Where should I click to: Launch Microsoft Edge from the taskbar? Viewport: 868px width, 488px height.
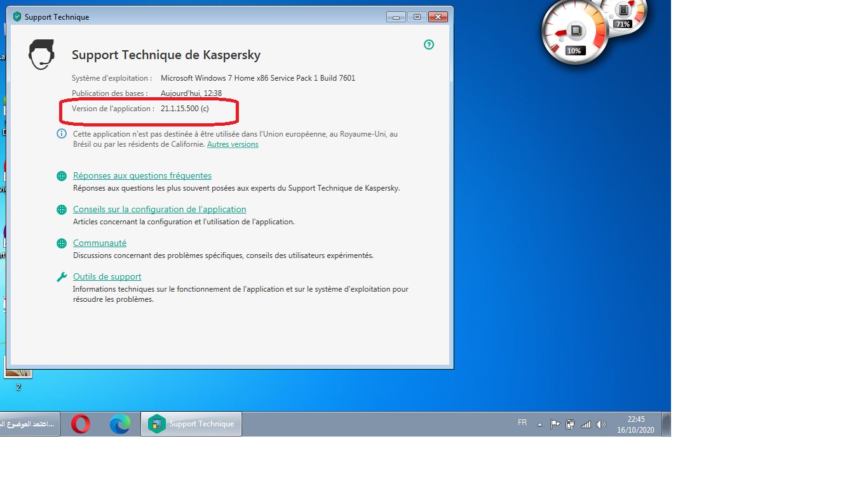pyautogui.click(x=119, y=424)
